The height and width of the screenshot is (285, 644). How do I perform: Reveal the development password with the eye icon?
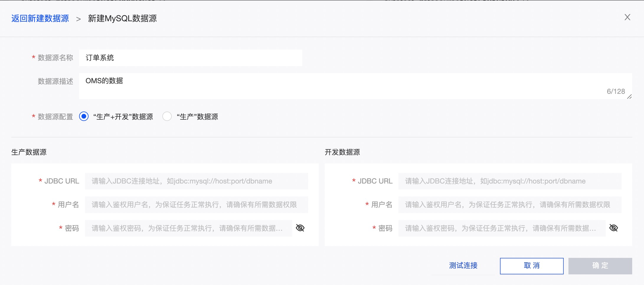[x=614, y=228]
